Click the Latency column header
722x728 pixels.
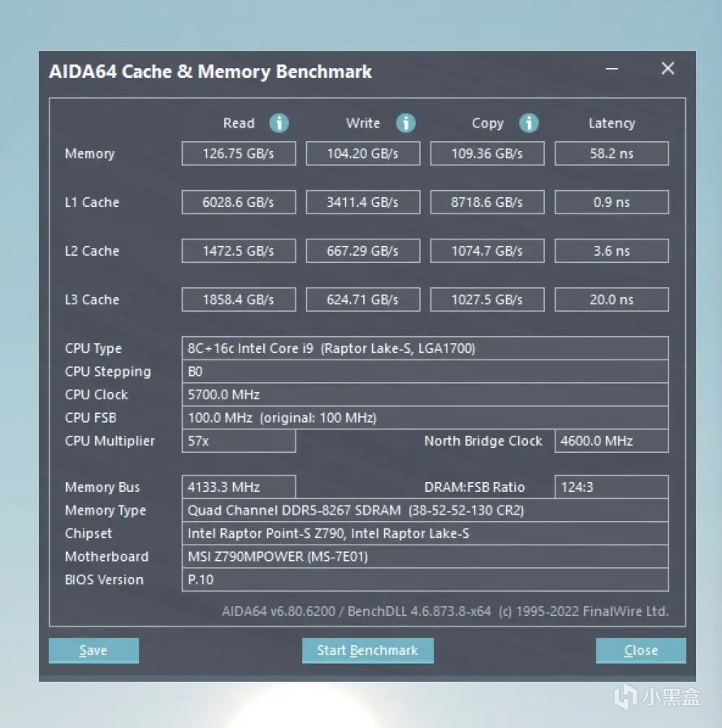click(x=612, y=123)
